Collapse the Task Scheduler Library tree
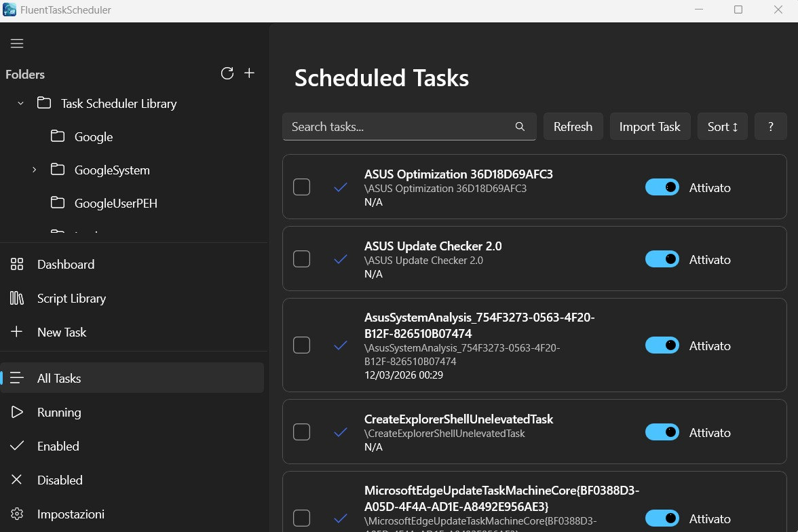The width and height of the screenshot is (798, 532). click(20, 103)
